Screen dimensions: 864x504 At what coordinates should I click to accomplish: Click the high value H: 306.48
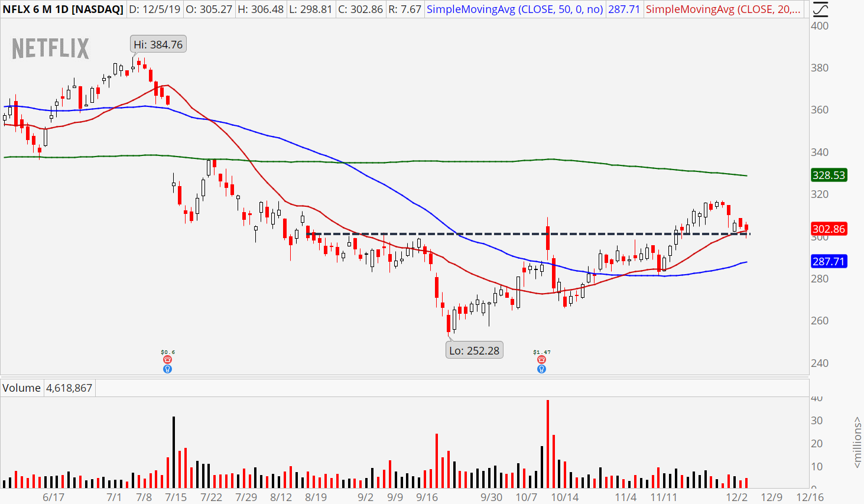260,9
